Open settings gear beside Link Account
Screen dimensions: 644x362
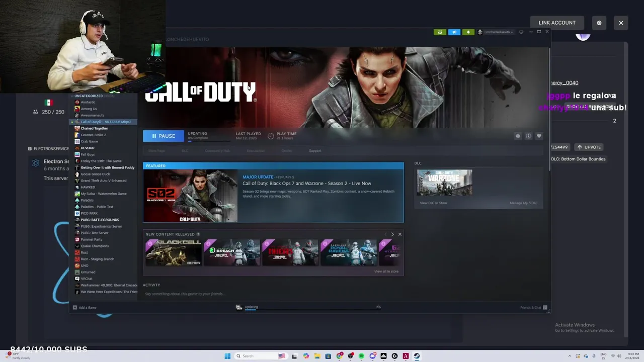click(599, 23)
